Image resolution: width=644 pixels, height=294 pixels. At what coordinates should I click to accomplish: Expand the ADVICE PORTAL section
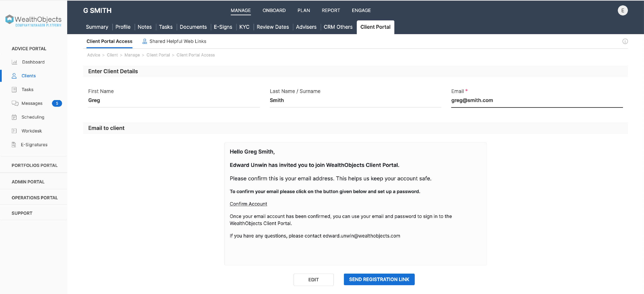(x=29, y=49)
